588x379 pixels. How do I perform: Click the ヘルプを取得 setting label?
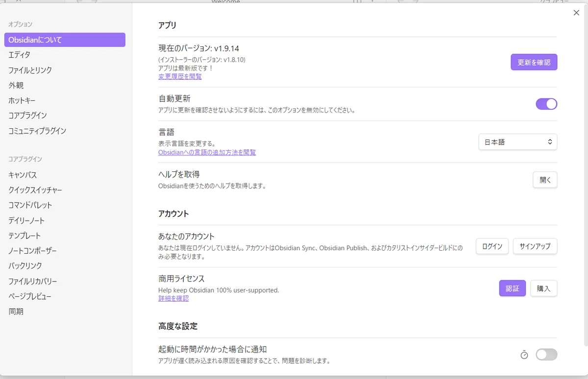[x=179, y=174]
